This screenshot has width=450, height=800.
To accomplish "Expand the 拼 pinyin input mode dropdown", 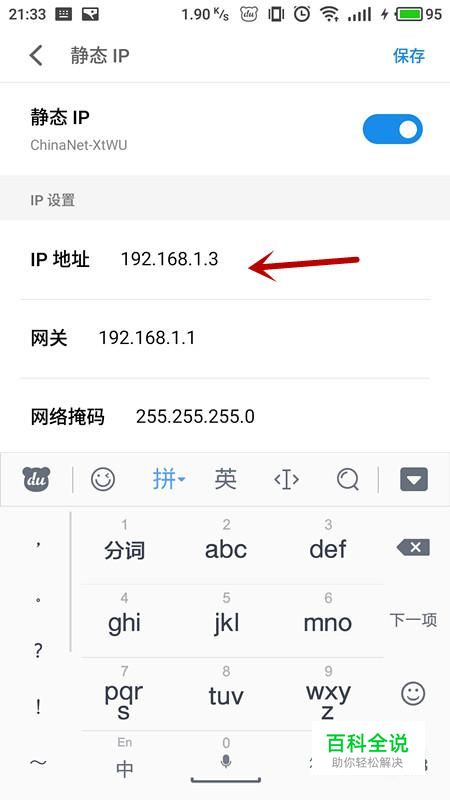I will tap(169, 480).
